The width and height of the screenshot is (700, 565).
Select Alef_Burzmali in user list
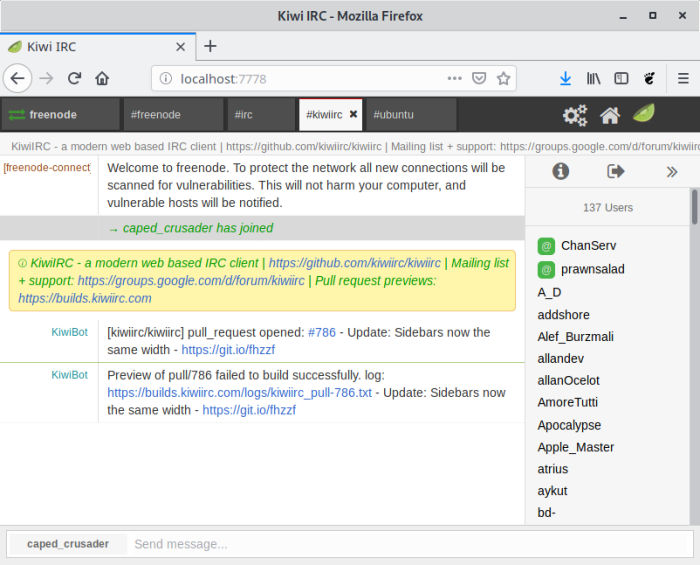point(575,337)
